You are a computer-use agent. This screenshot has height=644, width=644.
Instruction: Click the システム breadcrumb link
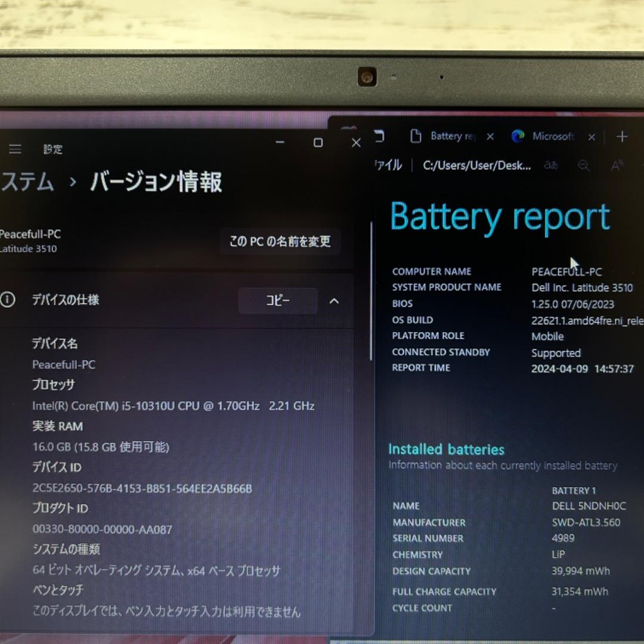click(25, 182)
